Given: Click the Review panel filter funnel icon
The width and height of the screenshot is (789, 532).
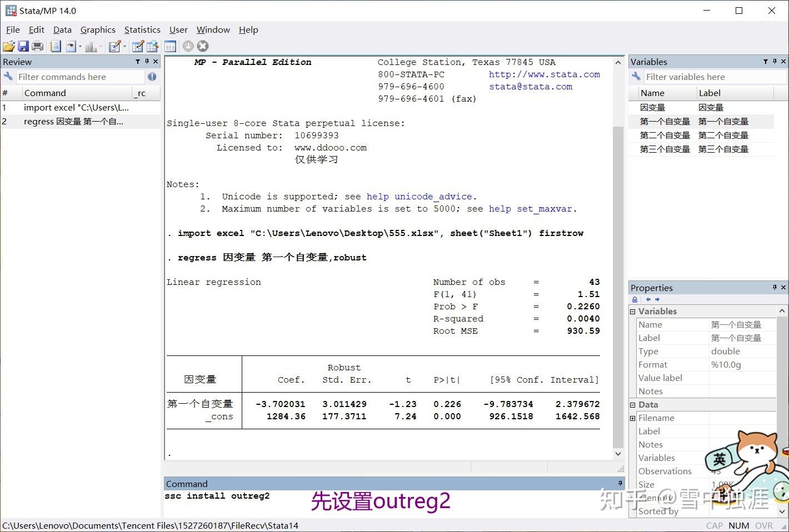Looking at the screenshot, I should pyautogui.click(x=138, y=62).
